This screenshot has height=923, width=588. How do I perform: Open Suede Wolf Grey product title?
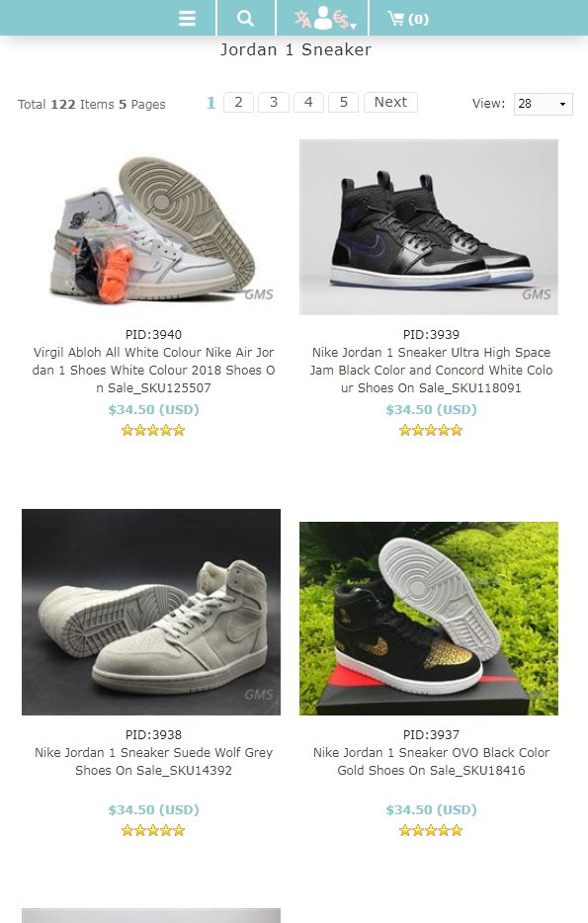(x=153, y=761)
